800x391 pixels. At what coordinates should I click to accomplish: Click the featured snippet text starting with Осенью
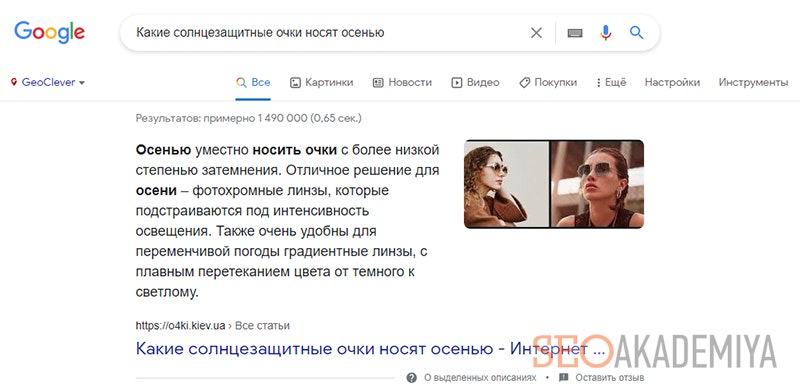pyautogui.click(x=288, y=222)
